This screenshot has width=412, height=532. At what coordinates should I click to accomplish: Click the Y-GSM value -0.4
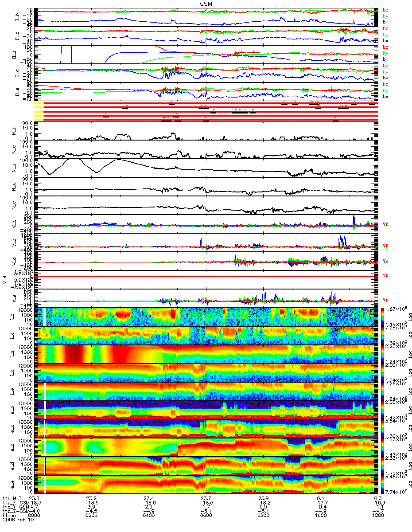pos(320,508)
